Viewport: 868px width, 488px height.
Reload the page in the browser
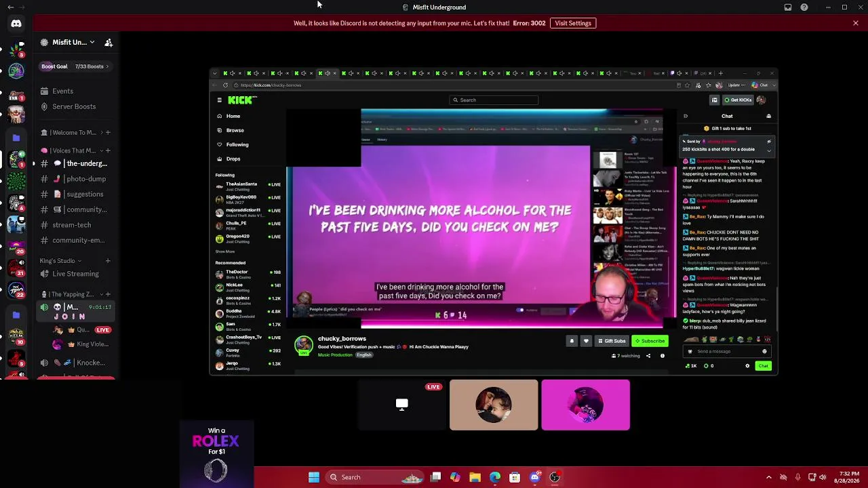pos(225,85)
